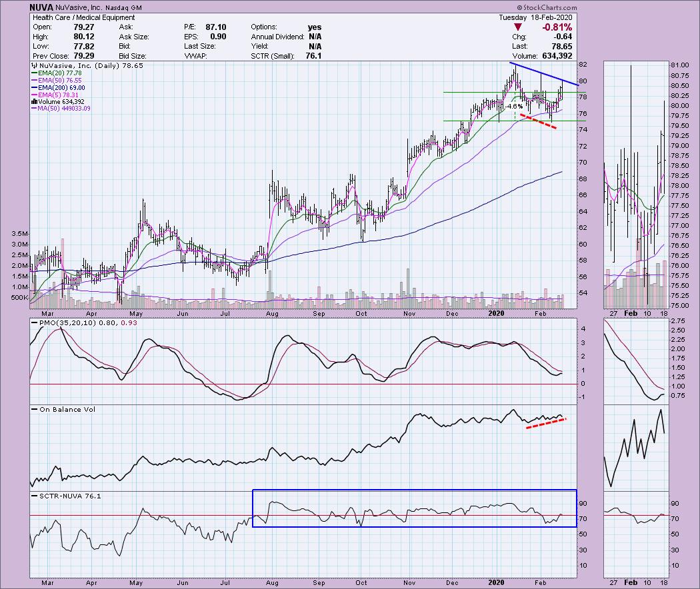Viewport: 700px width, 589px height.
Task: Click the 74 label on the price axis
Action: tap(583, 130)
